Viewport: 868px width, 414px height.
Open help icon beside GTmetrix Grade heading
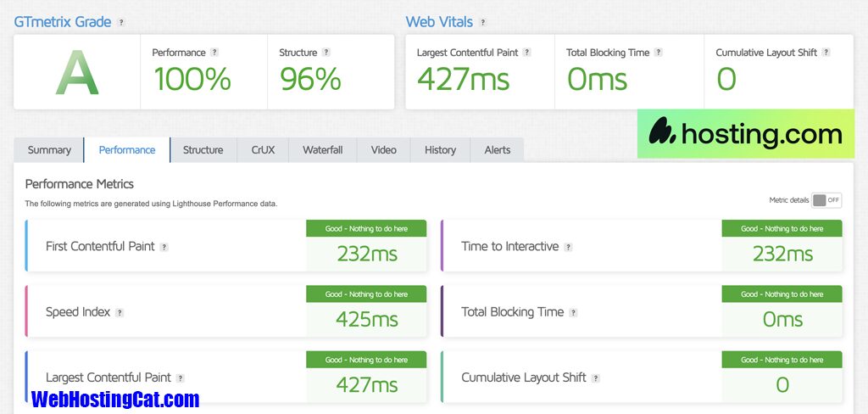121,22
